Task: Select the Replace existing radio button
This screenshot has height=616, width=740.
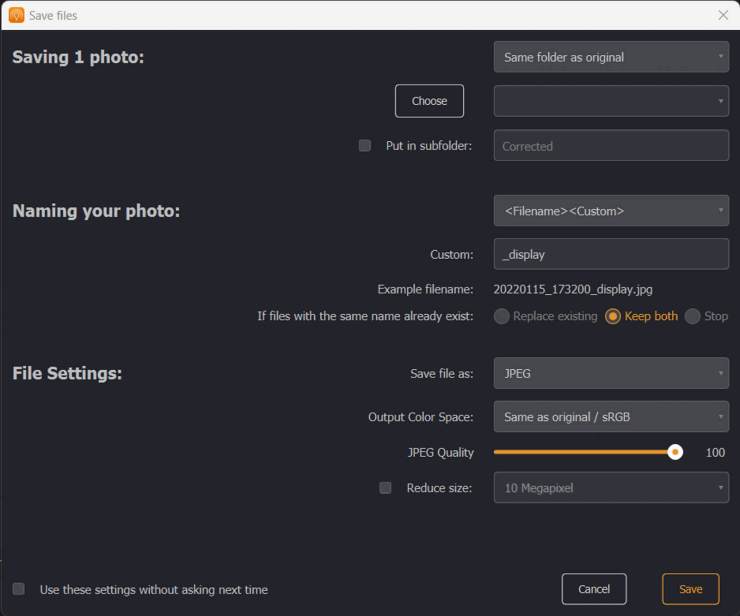Action: point(501,316)
